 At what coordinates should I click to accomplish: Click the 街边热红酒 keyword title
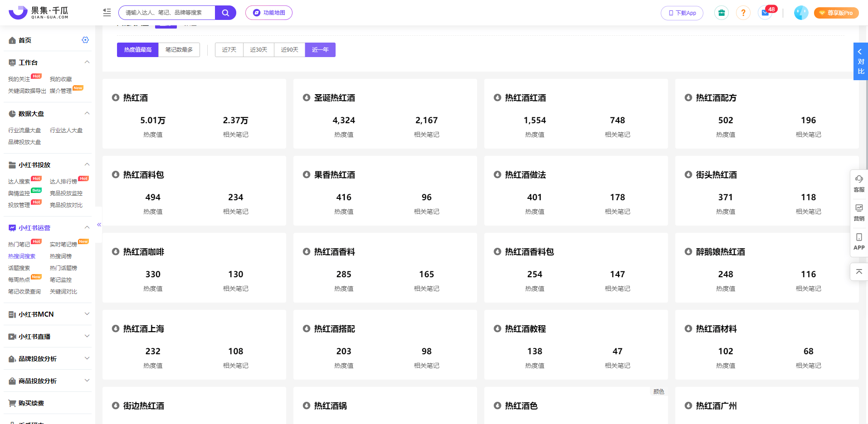tap(144, 406)
